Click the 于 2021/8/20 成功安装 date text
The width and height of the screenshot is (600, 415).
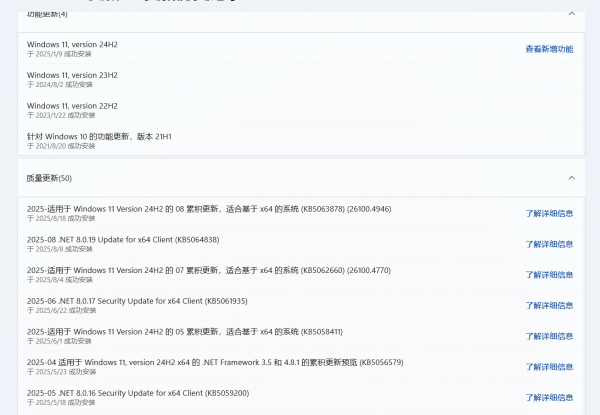(61, 146)
